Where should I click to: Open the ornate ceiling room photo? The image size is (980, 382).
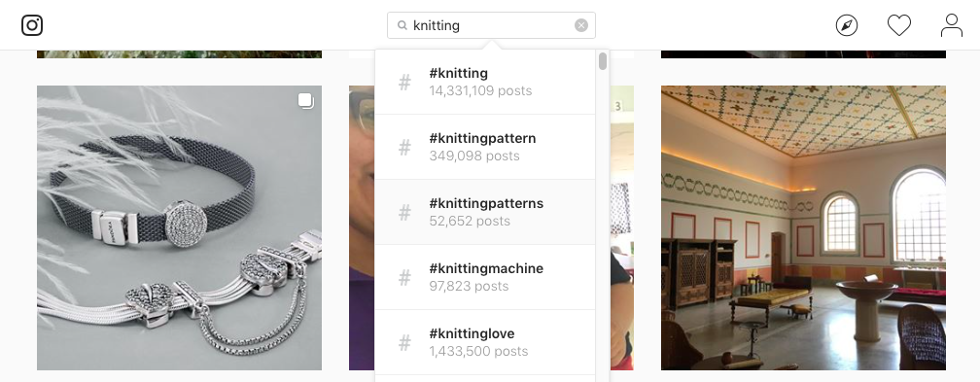coord(803,227)
